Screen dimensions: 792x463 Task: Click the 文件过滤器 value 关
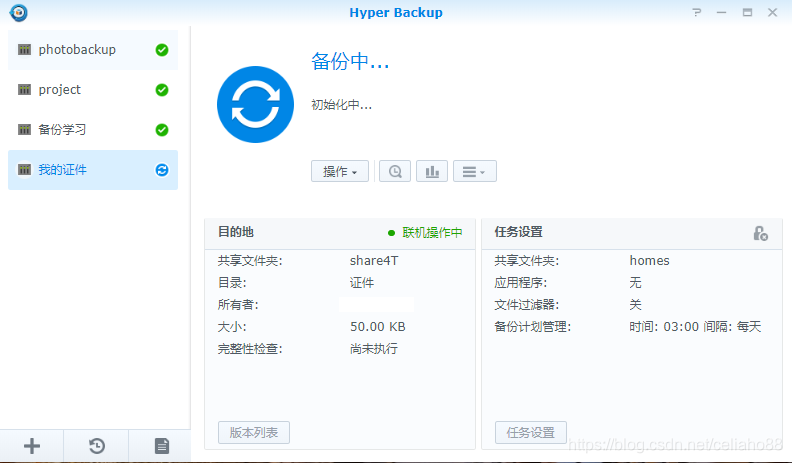[x=635, y=305]
